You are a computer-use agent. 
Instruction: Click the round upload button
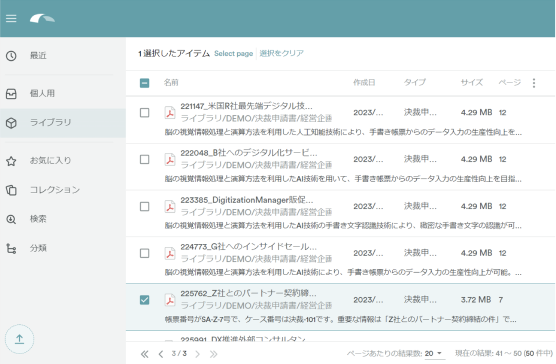tap(20, 339)
